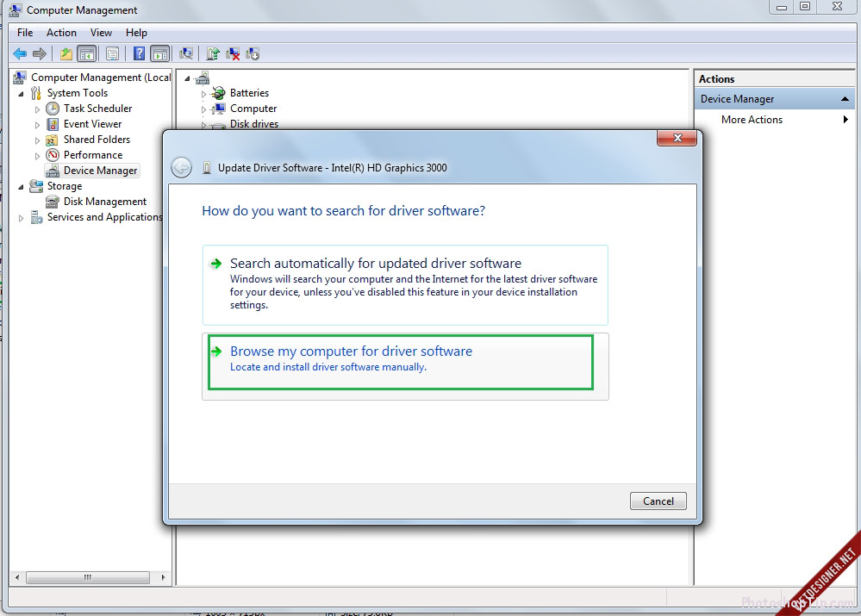The image size is (861, 616).
Task: Click the Forward arrow in the toolbar
Action: click(x=40, y=53)
